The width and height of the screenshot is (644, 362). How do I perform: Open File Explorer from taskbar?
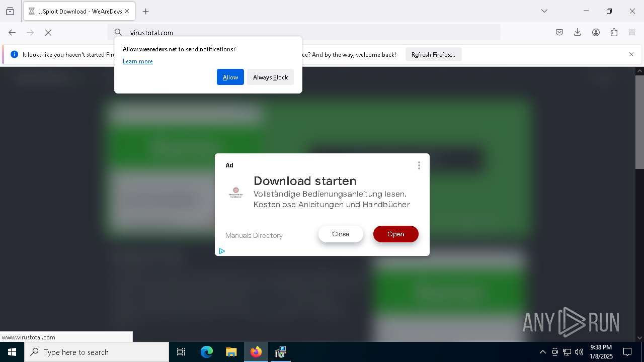coord(231,352)
